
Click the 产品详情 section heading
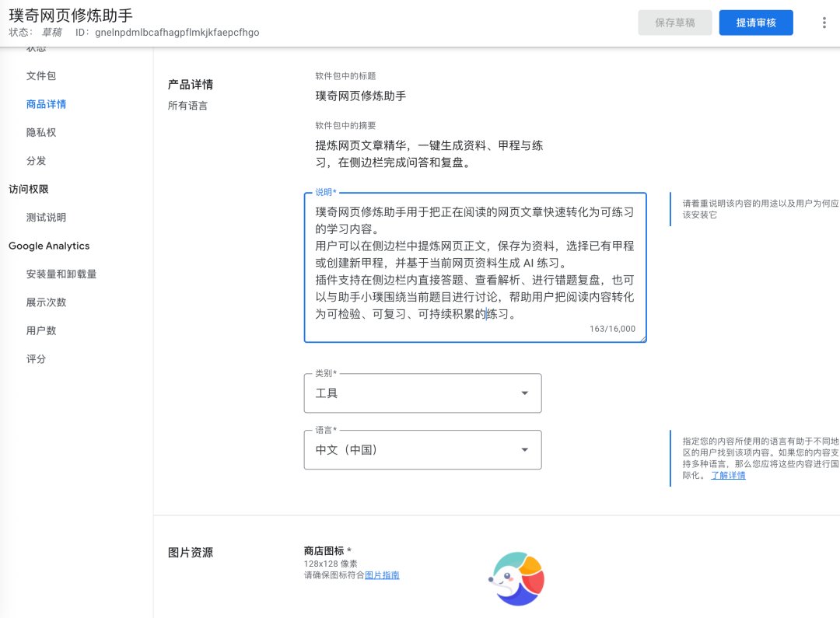[x=191, y=85]
